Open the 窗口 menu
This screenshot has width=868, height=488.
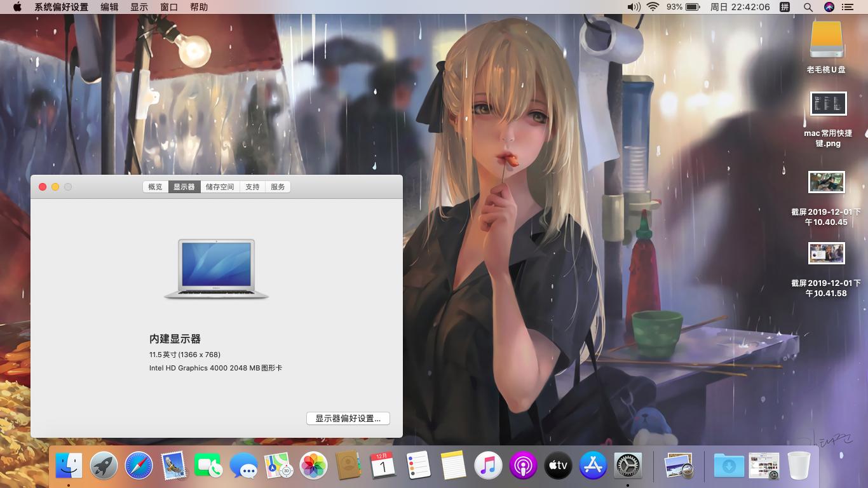pyautogui.click(x=169, y=7)
